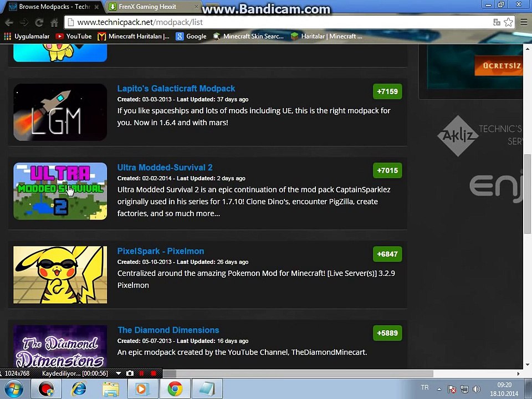The height and width of the screenshot is (399, 532).
Task: Click the +5889 rating button
Action: [387, 333]
